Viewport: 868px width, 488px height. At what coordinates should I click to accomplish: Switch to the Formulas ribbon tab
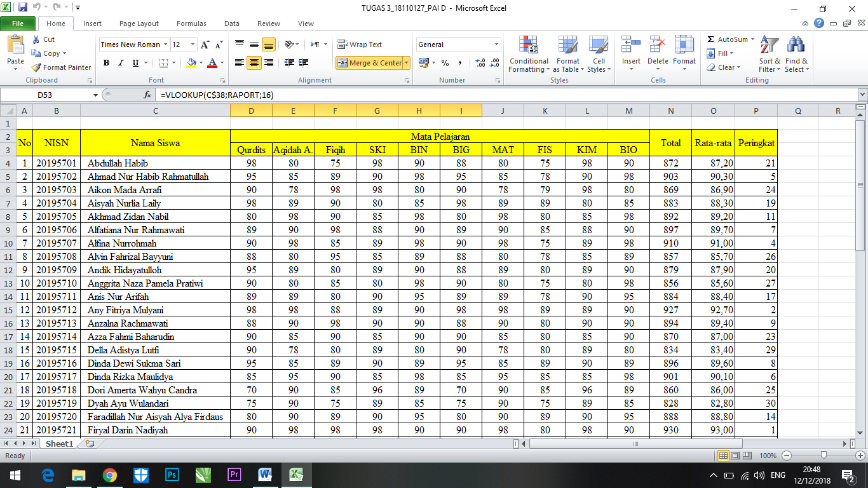click(191, 23)
